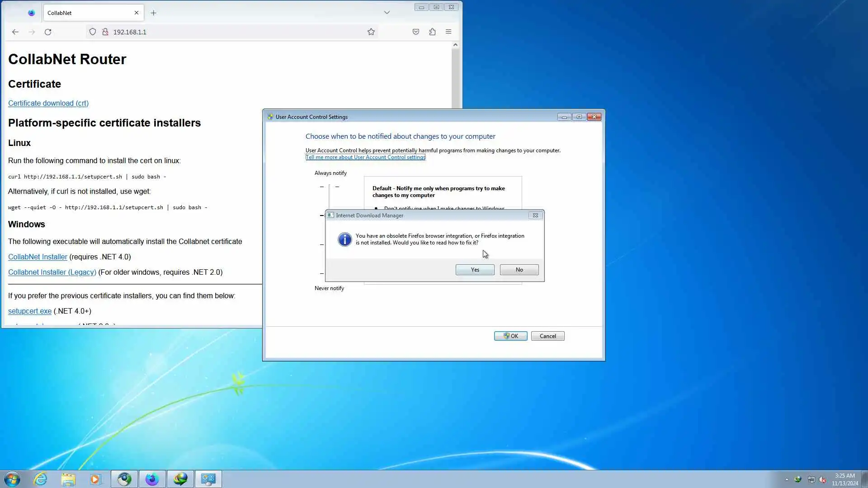Open Firefox hamburger application menu

(448, 32)
